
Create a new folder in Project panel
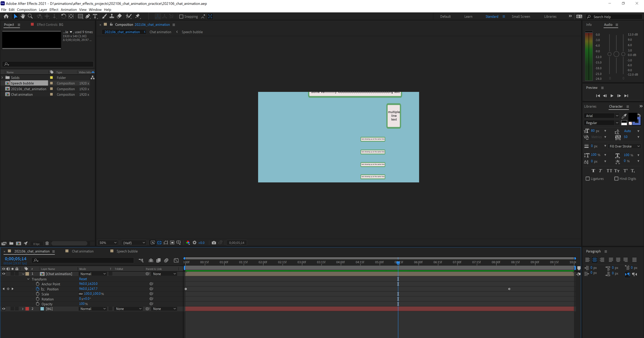11,243
